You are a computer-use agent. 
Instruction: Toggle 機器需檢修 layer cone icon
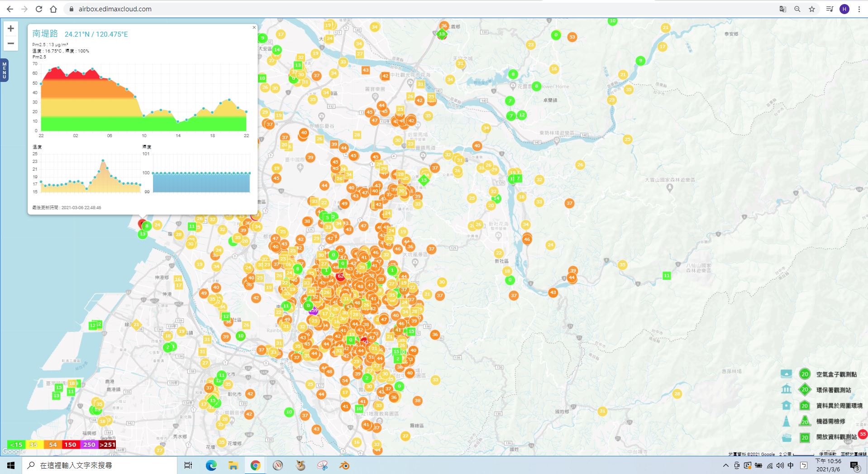(786, 421)
